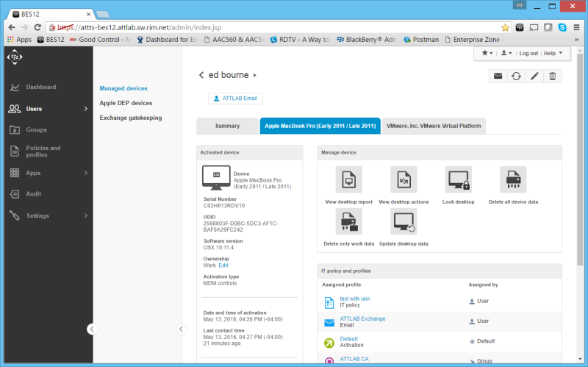Open the Apps bookmark
The height and width of the screenshot is (367, 588).
pyautogui.click(x=20, y=40)
